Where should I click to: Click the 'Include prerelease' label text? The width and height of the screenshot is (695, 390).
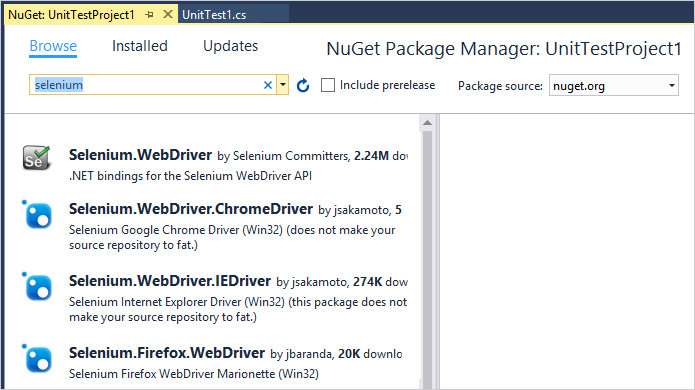click(387, 85)
